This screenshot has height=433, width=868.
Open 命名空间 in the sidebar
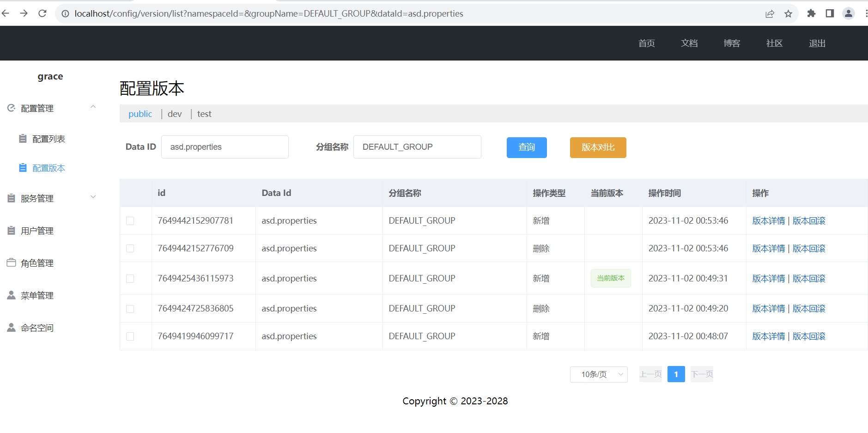pos(37,328)
